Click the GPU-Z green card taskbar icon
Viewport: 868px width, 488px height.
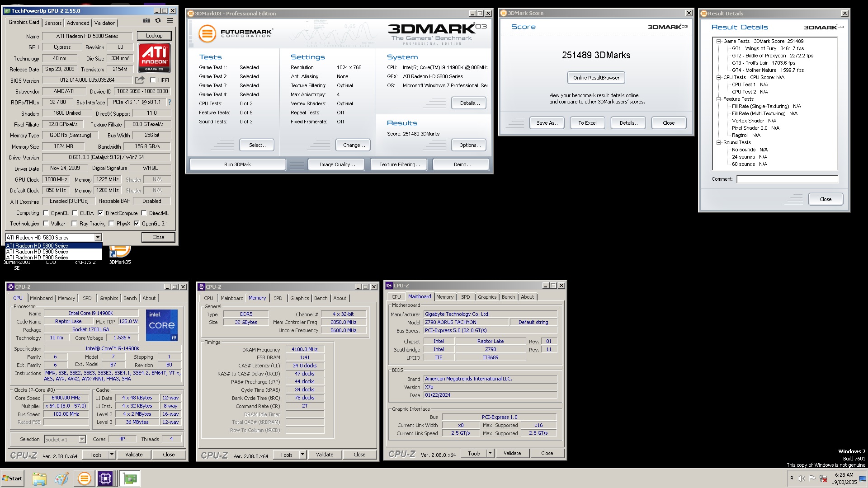pyautogui.click(x=130, y=479)
